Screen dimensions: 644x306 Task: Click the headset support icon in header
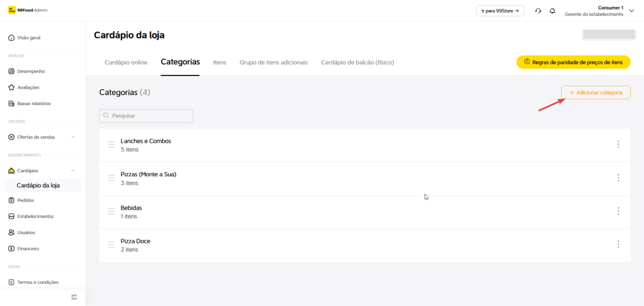pos(538,11)
